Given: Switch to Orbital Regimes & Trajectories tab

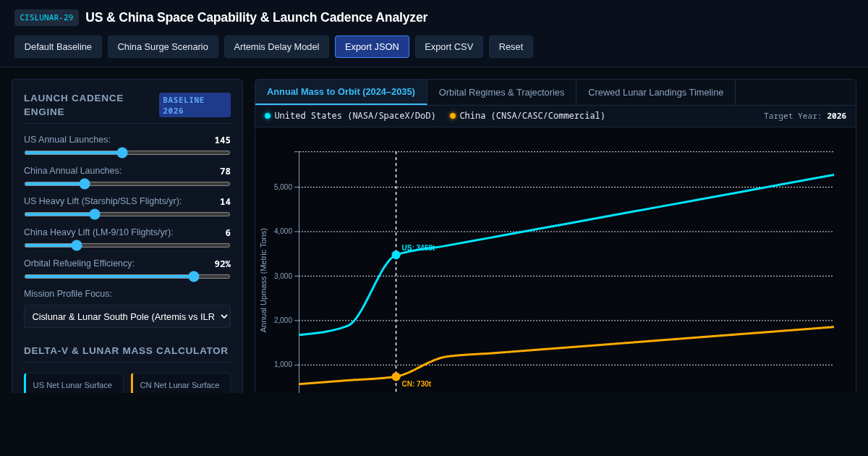Looking at the screenshot, I should pos(501,93).
